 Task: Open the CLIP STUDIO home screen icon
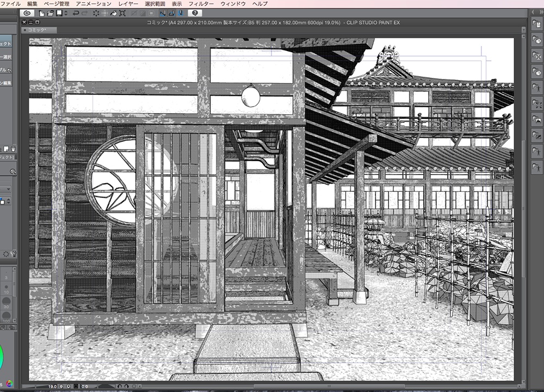click(27, 14)
